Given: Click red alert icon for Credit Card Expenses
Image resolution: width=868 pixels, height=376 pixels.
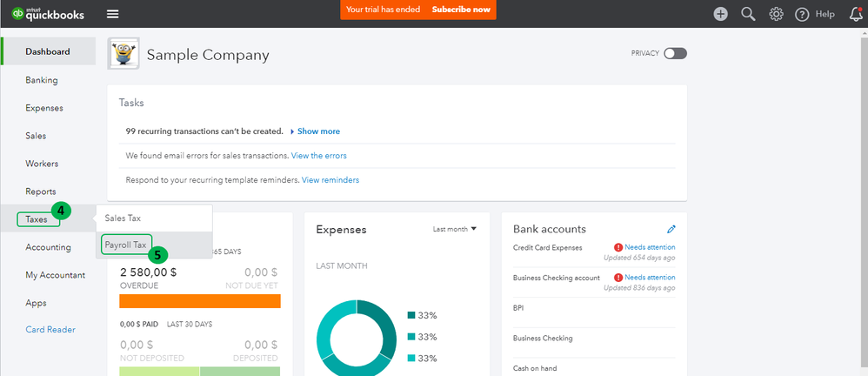Looking at the screenshot, I should 618,247.
